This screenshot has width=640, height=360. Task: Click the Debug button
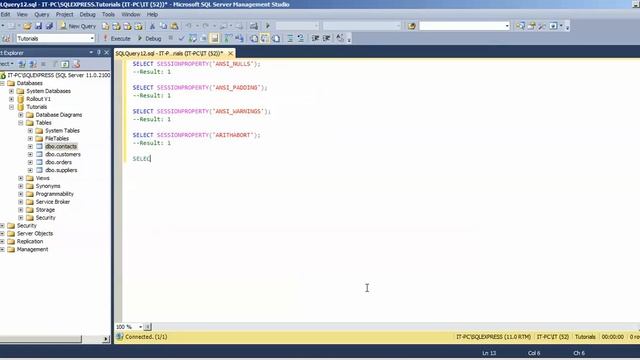(x=149, y=38)
